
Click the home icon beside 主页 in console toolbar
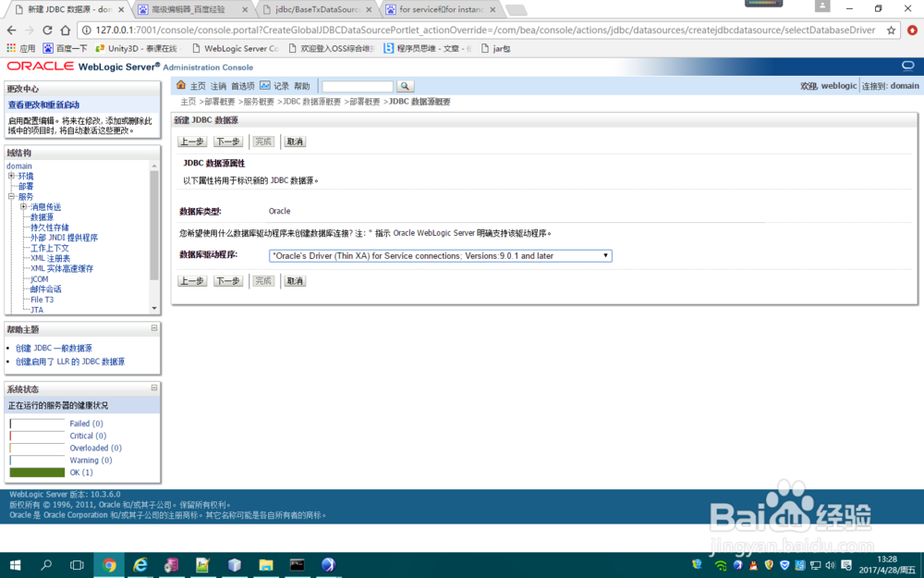click(x=181, y=85)
